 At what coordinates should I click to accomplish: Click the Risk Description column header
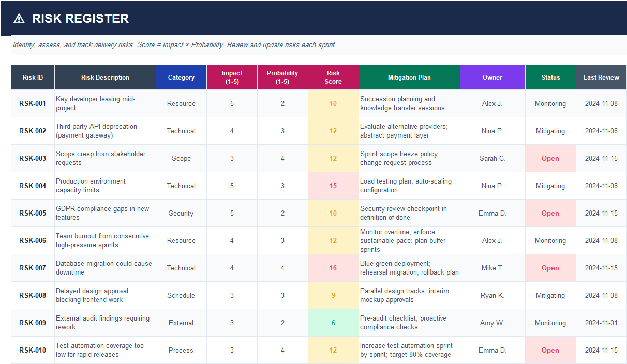[105, 77]
